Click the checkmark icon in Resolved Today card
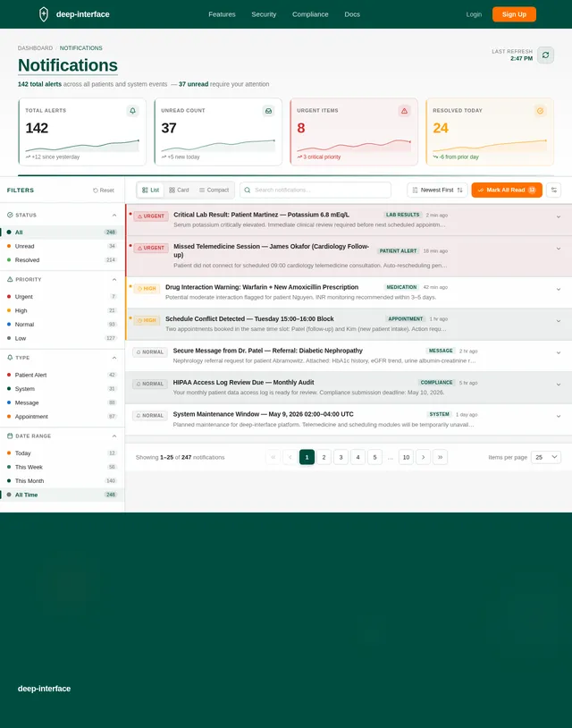This screenshot has width=572, height=728. 540,111
